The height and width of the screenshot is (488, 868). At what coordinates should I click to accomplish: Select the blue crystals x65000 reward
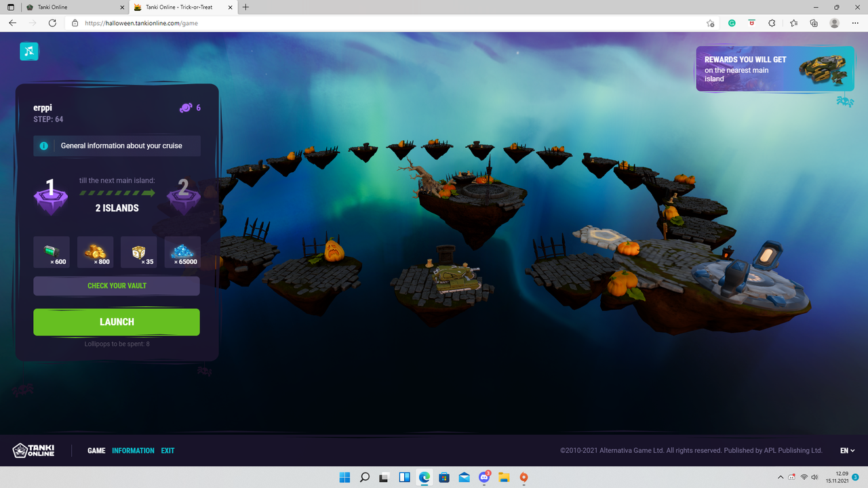point(182,252)
